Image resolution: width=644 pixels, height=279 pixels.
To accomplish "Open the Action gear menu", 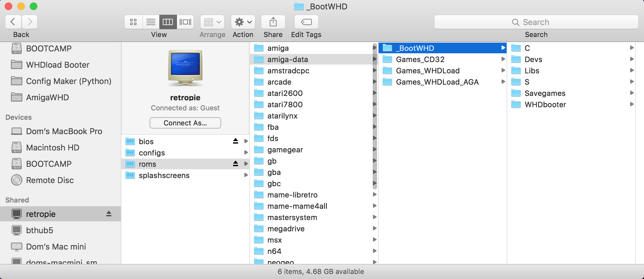I will point(243,22).
